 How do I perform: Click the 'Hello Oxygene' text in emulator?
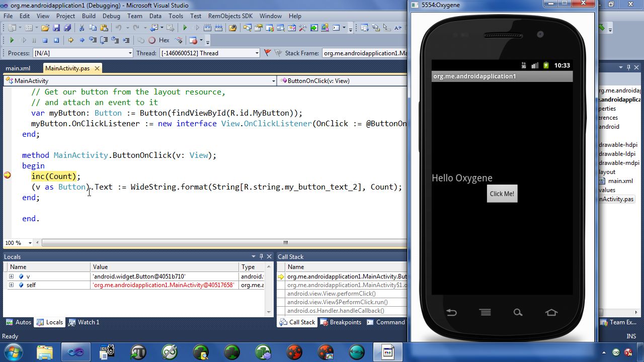point(462,178)
